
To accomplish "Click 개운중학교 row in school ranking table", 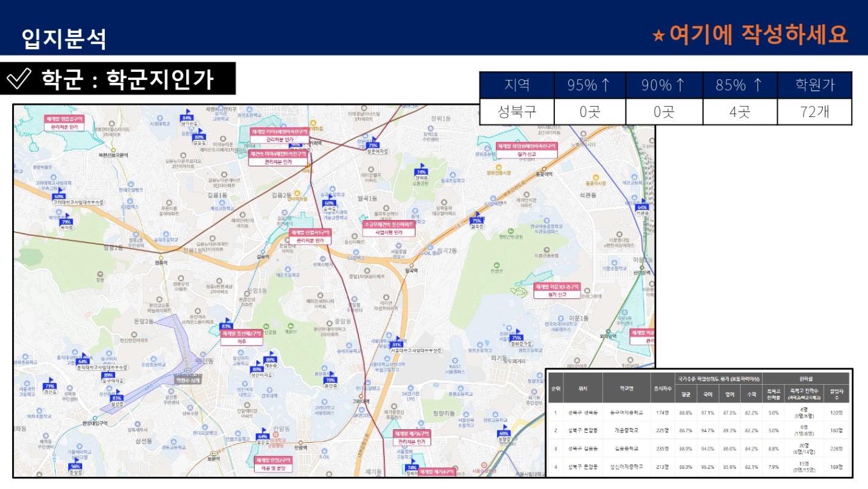I will click(x=699, y=430).
